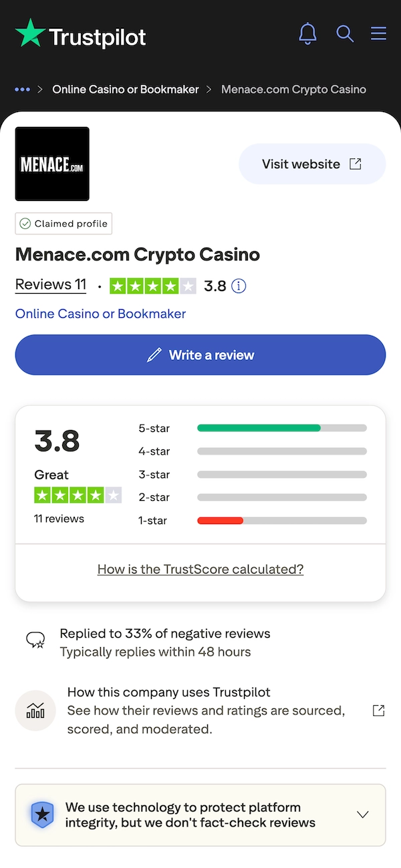Click the external link icon on Visit website
This screenshot has height=868, width=401.
click(x=356, y=163)
